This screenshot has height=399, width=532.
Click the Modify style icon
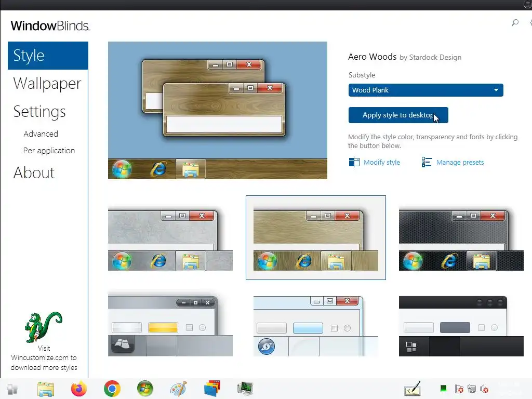click(x=354, y=162)
